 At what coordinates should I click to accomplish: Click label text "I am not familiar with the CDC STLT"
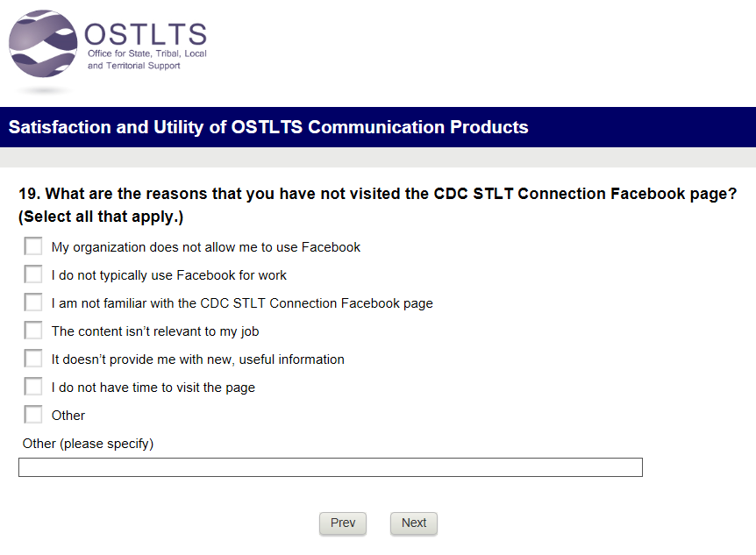pyautogui.click(x=242, y=303)
